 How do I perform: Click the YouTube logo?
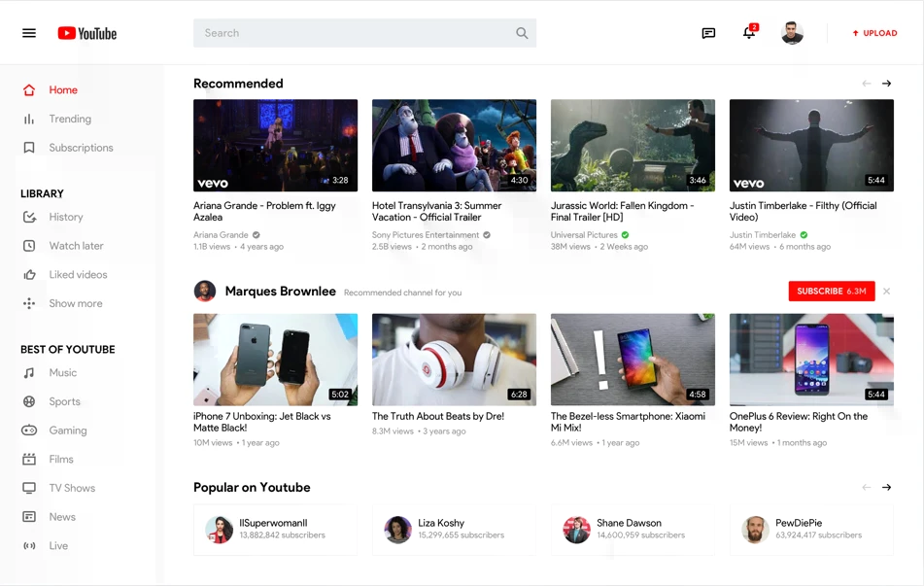pyautogui.click(x=87, y=34)
